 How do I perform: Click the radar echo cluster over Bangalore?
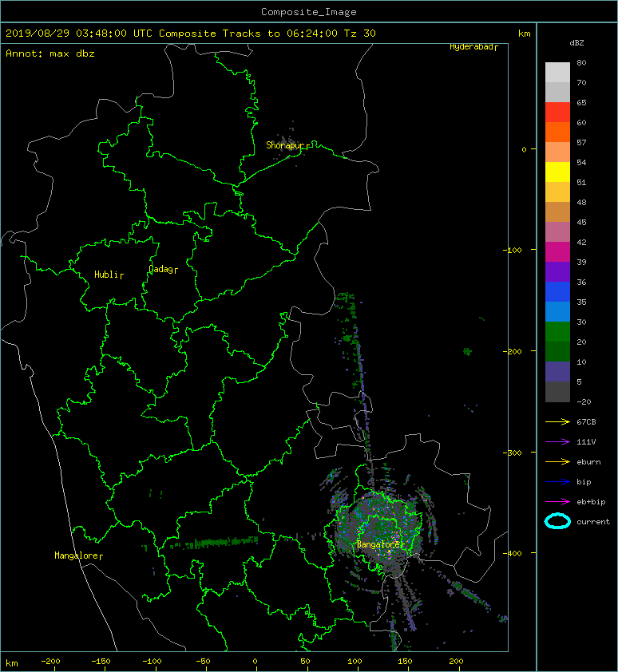coord(378,529)
